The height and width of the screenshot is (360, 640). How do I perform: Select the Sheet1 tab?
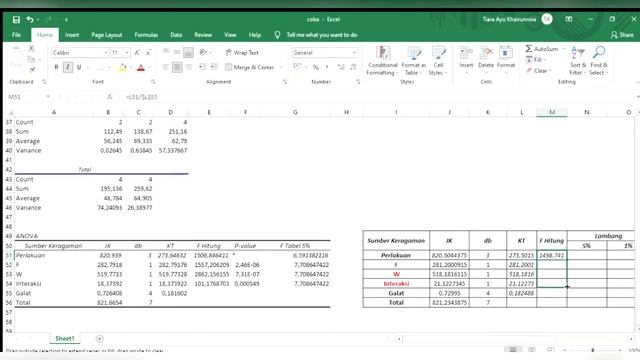[65, 338]
